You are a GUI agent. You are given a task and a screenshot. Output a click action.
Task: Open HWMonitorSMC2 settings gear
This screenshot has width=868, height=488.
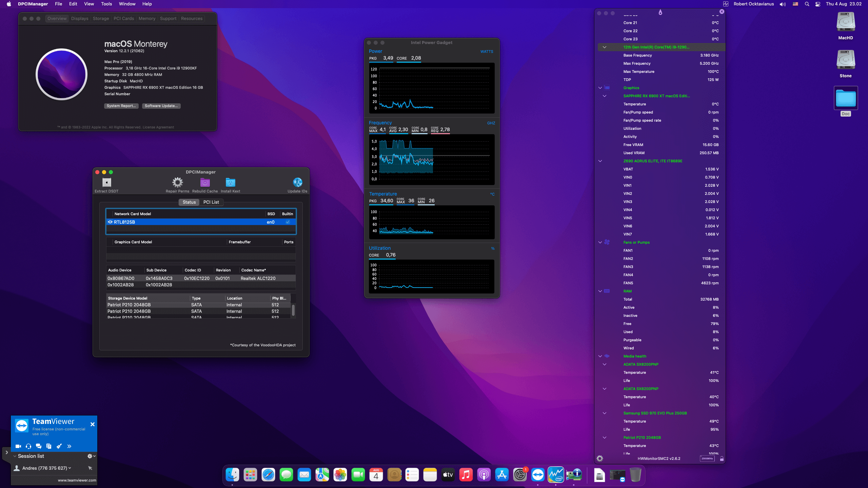tap(600, 459)
